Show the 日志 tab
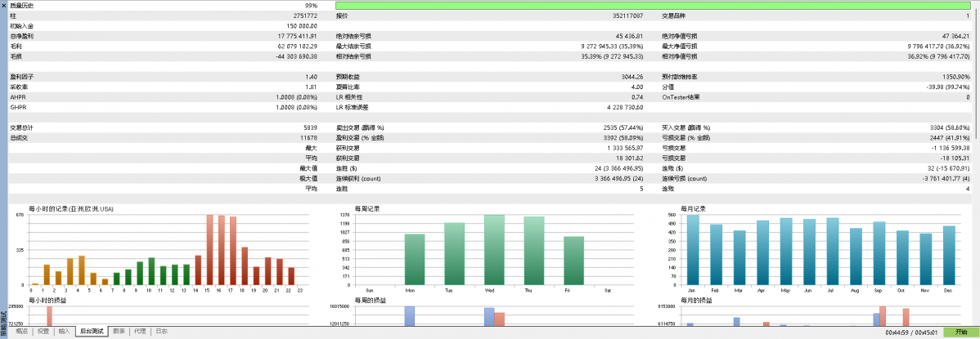980x339 pixels. point(161,332)
